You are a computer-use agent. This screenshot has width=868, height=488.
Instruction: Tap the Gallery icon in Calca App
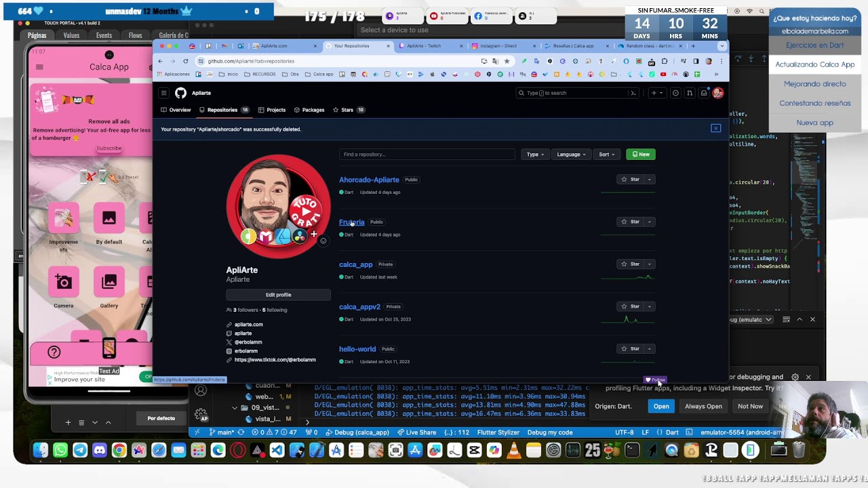coord(109,282)
